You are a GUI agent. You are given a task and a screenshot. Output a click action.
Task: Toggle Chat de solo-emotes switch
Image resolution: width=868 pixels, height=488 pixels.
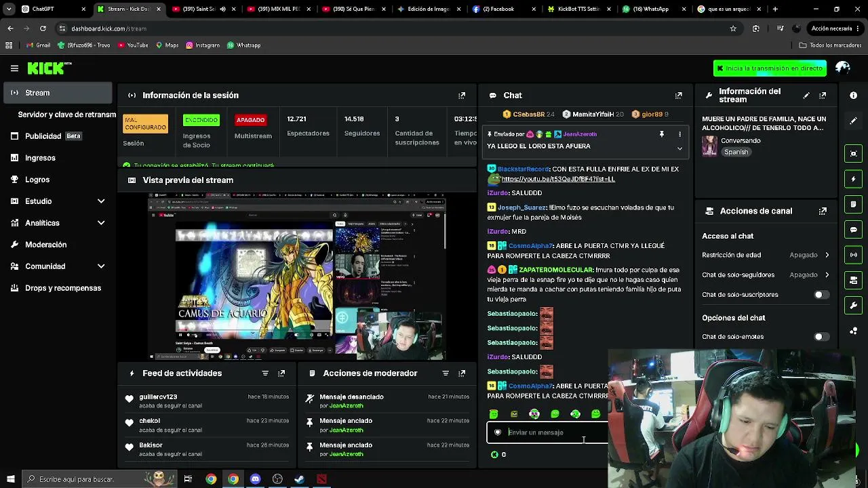[821, 337]
